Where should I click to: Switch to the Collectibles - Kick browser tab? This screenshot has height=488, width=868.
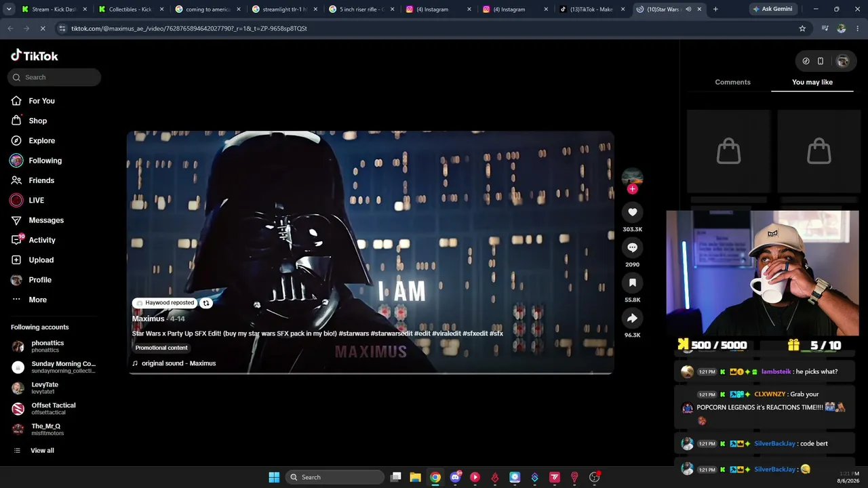pyautogui.click(x=131, y=9)
